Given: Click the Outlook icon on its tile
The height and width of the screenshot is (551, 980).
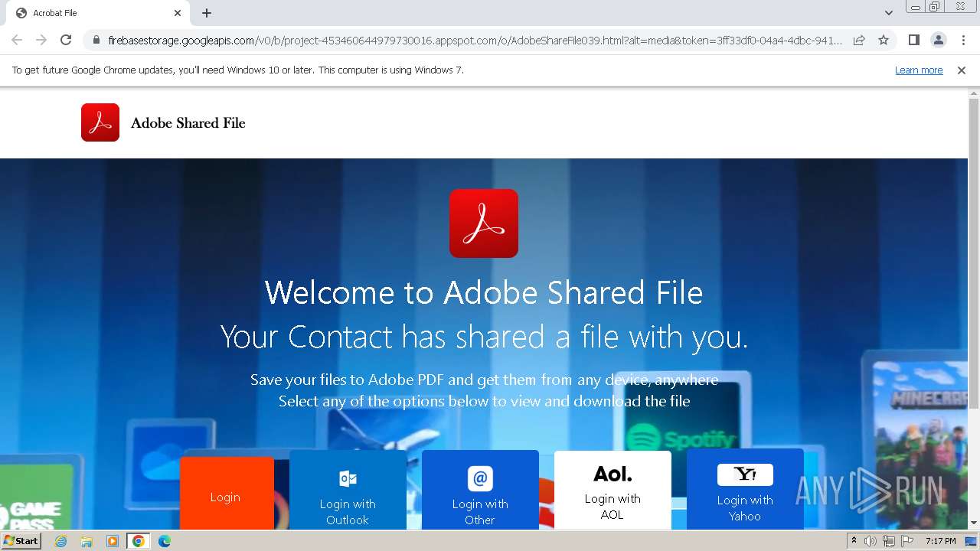Looking at the screenshot, I should click(x=348, y=478).
